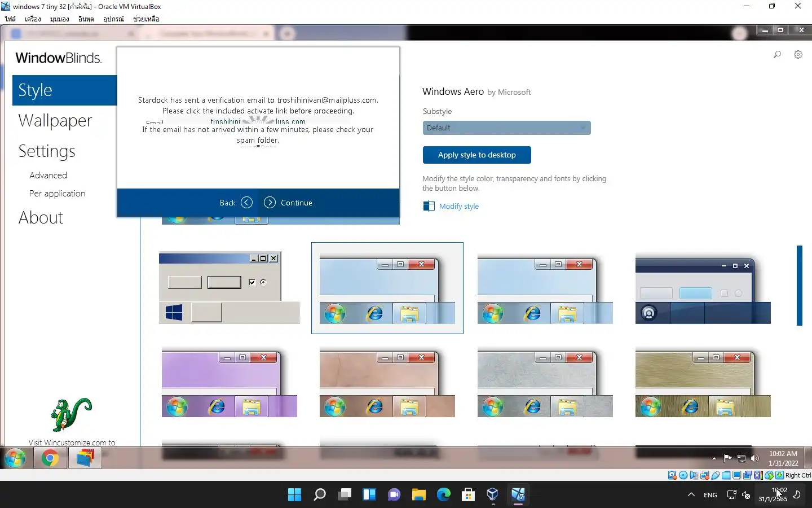Viewport: 812px width, 508px height.
Task: Click the Modify style link
Action: point(458,206)
